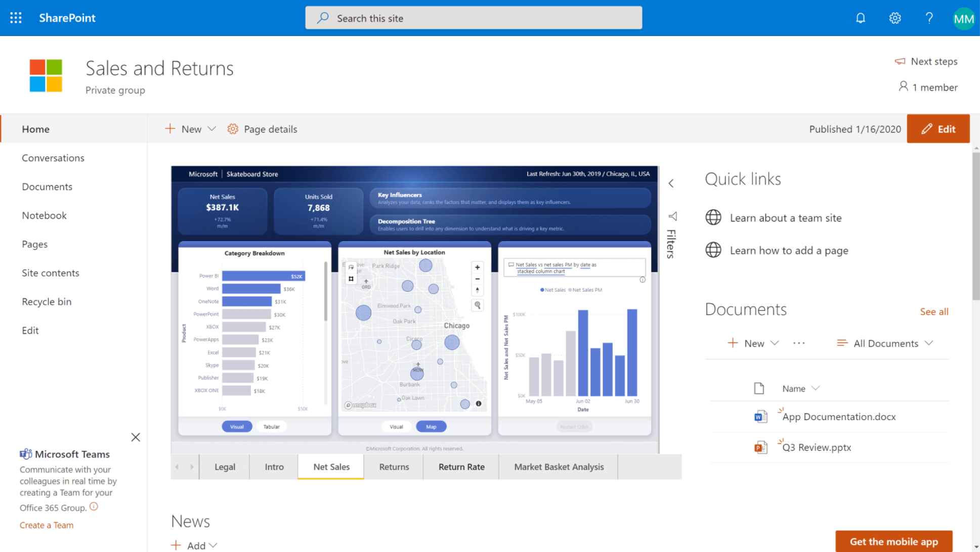Screen dimensions: 980x552
Task: Expand the New dropdown in command bar
Action: (212, 129)
